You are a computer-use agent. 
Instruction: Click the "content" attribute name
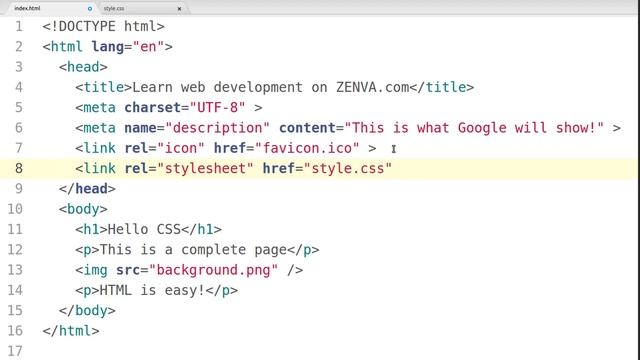pyautogui.click(x=307, y=128)
